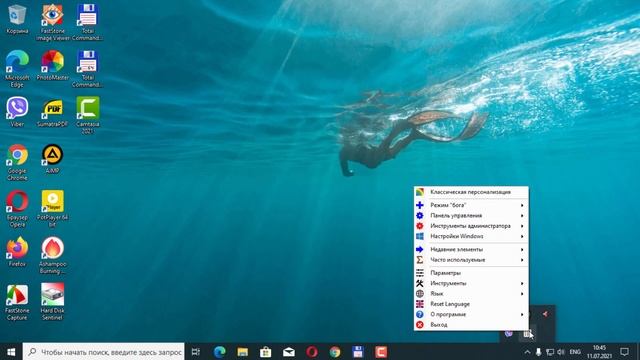Select the SumatraPDF desktop shortcut
The height and width of the screenshot is (360, 640).
[x=52, y=112]
